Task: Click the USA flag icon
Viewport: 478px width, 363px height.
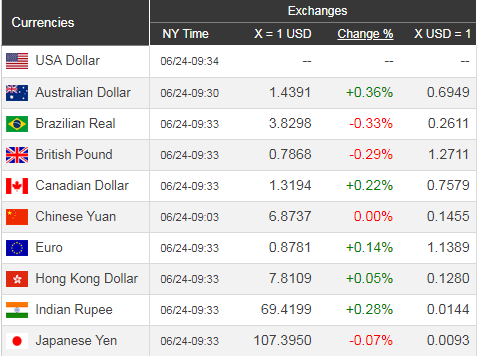Action: click(x=17, y=61)
